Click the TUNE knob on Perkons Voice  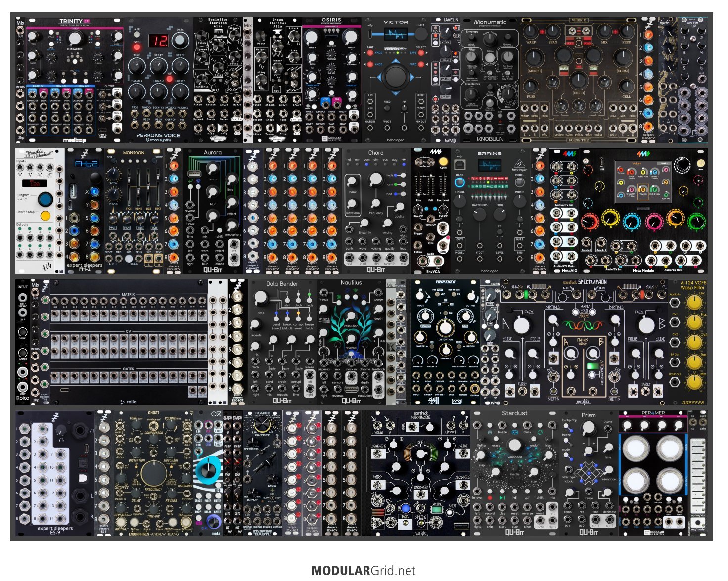[137, 67]
